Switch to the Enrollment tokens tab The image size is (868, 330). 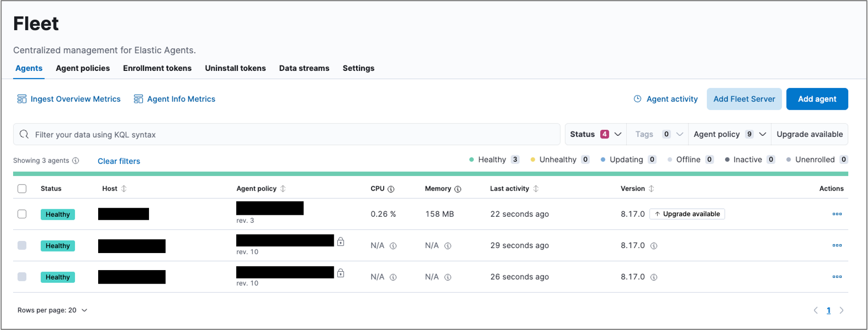pyautogui.click(x=157, y=68)
